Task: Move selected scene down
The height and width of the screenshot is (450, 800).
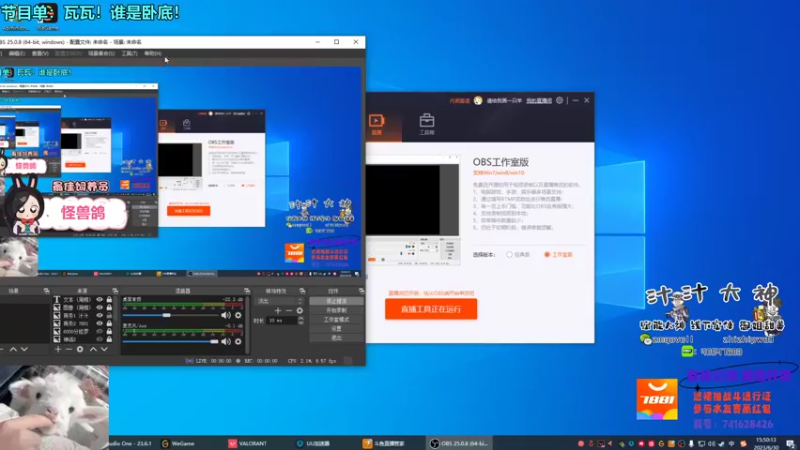Action: [24, 349]
